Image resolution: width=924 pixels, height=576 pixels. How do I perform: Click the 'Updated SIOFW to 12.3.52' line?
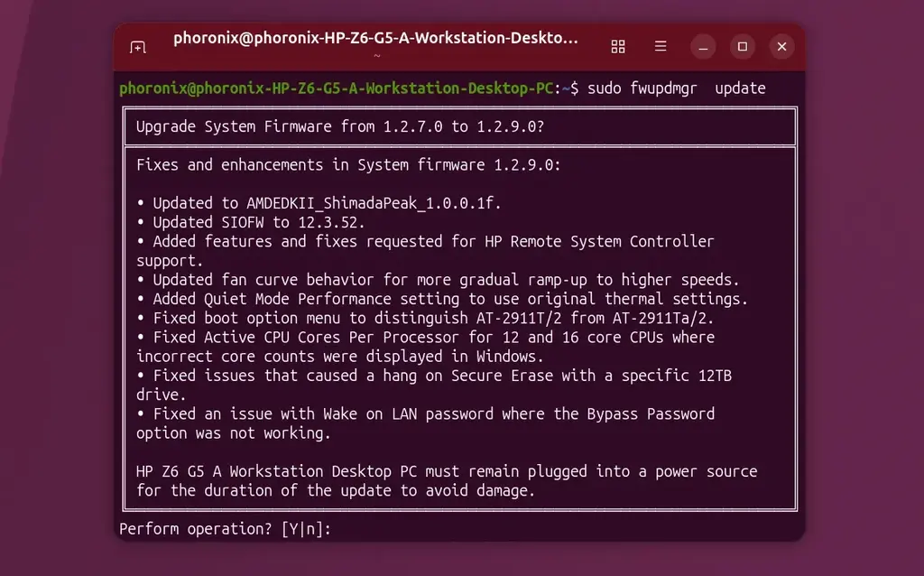251,222
